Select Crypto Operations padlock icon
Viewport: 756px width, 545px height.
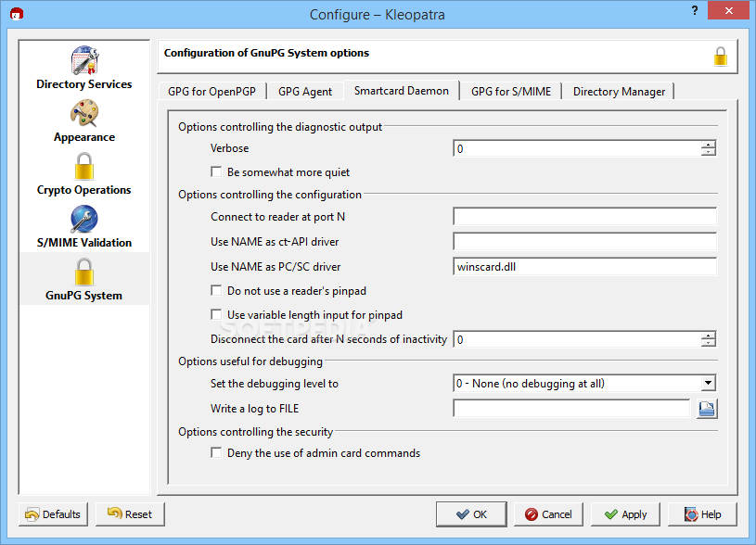[x=84, y=166]
